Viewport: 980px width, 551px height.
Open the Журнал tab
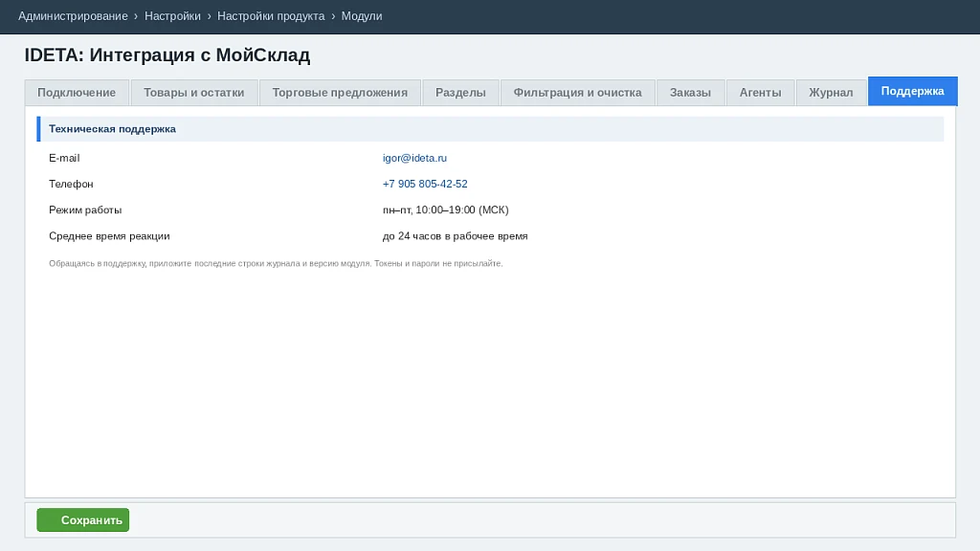coord(832,93)
